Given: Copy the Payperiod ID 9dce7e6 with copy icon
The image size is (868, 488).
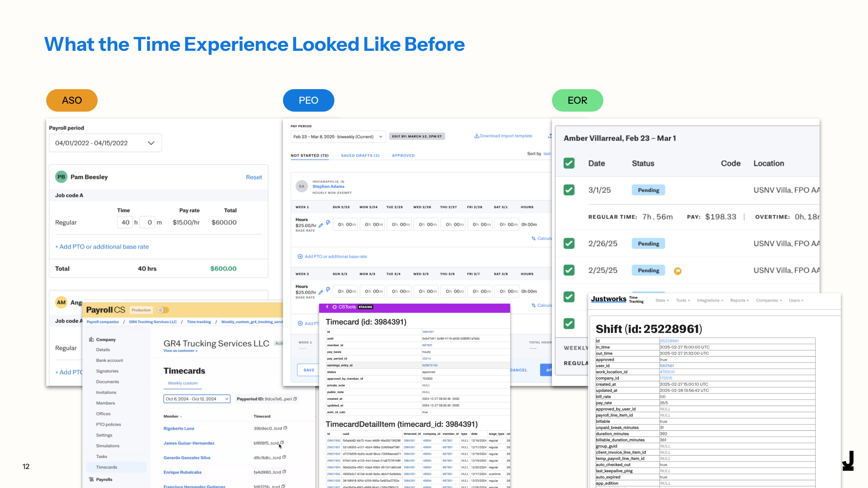Looking at the screenshot, I should pos(295,399).
